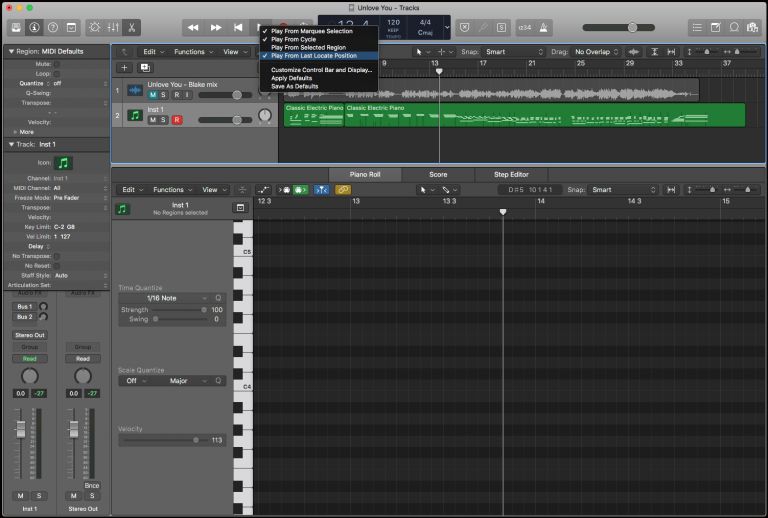The height and width of the screenshot is (518, 768).
Task: Click Save As Defaults menu entry
Action: click(319, 86)
